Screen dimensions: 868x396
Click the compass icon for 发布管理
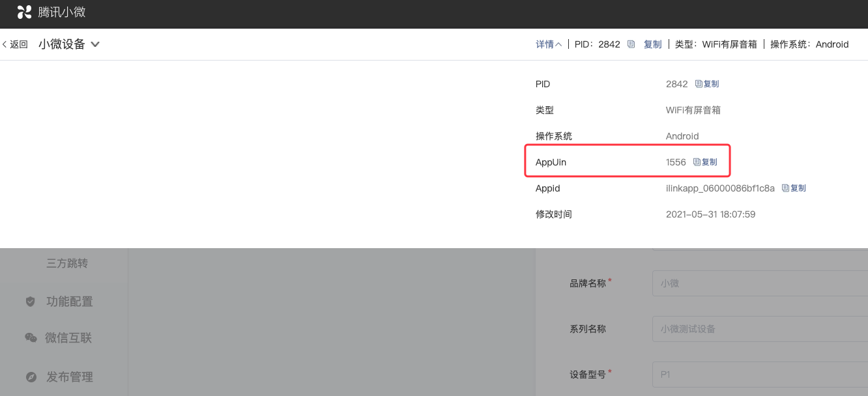31,377
